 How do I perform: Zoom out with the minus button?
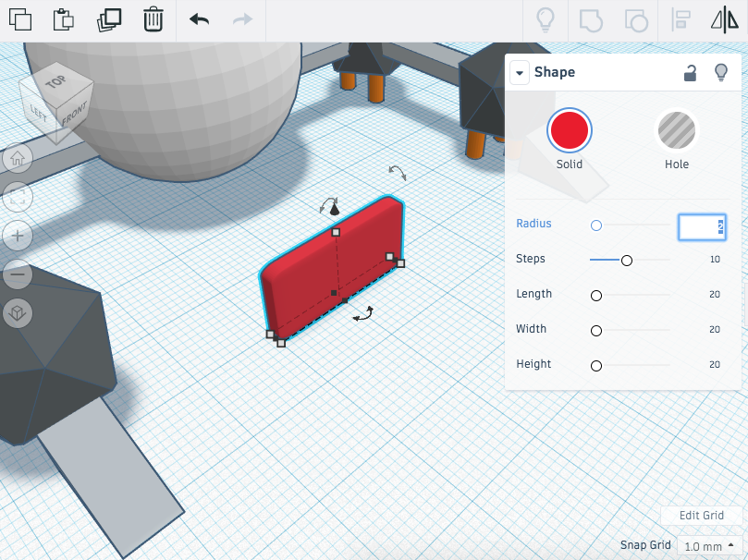(18, 274)
